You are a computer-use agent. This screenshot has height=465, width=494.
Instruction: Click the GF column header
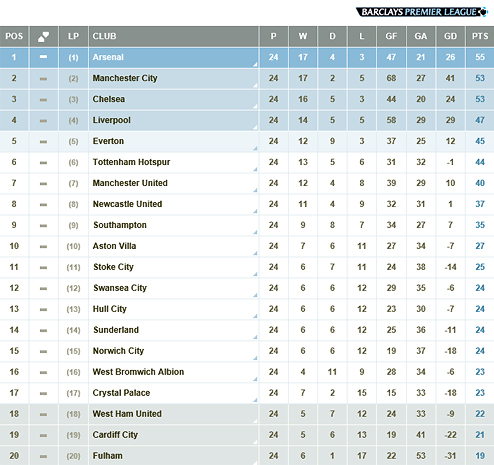(x=391, y=36)
